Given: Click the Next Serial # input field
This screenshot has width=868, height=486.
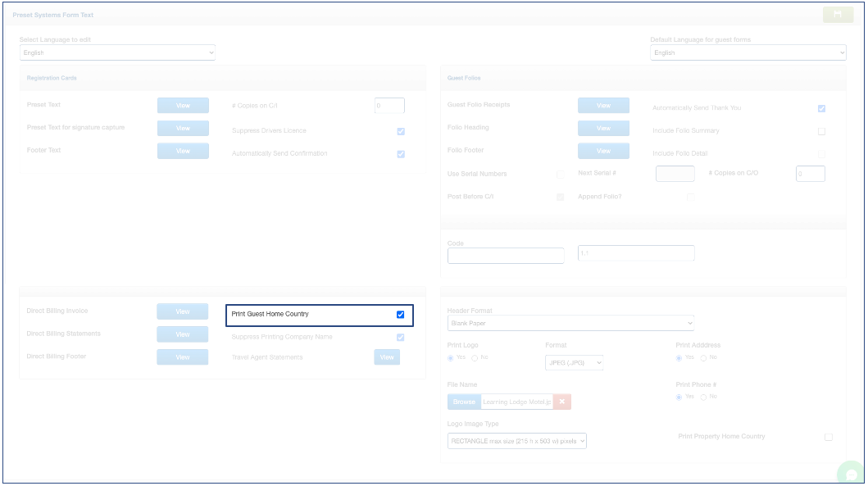Looking at the screenshot, I should pyautogui.click(x=675, y=174).
